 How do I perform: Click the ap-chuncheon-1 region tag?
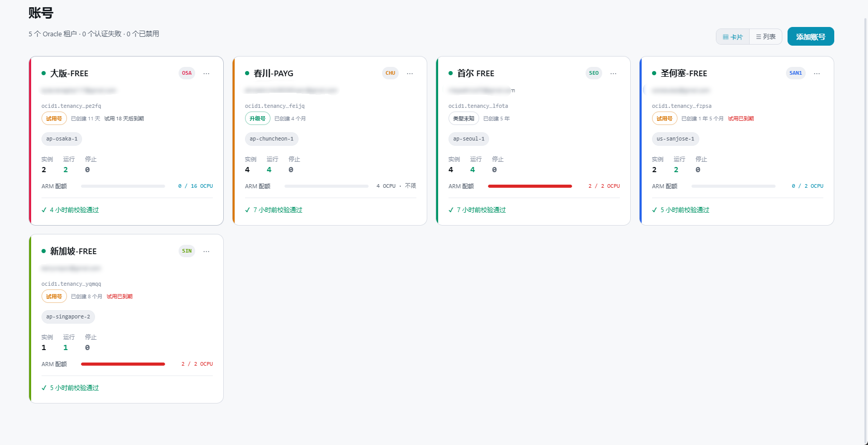(272, 139)
